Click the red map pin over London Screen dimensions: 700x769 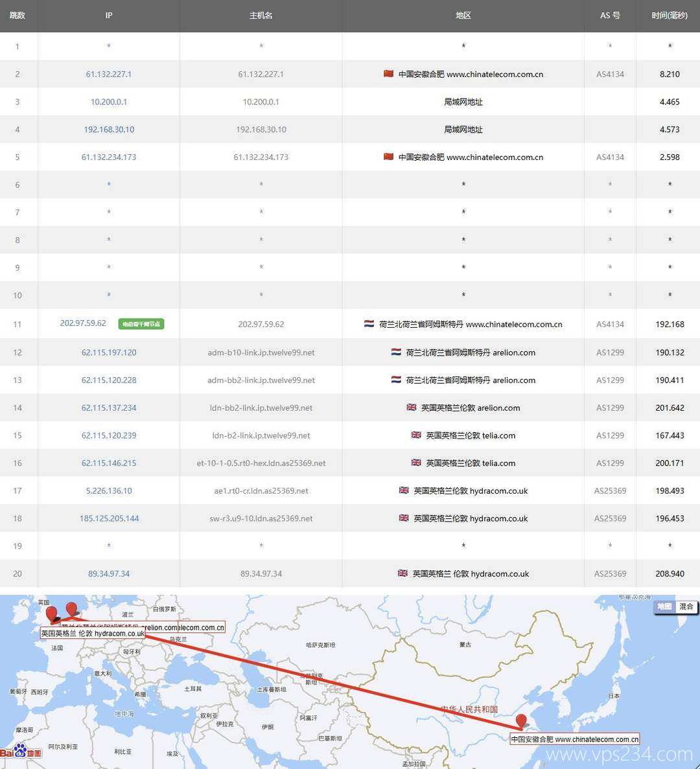(51, 614)
